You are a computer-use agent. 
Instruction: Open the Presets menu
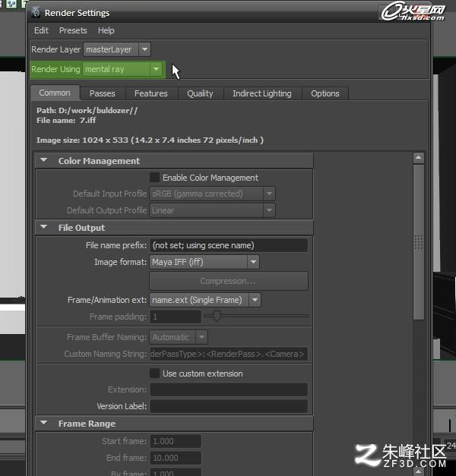[73, 30]
